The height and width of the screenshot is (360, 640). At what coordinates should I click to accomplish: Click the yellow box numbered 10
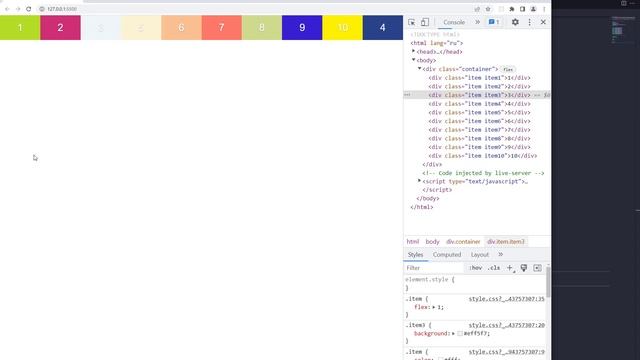342,27
